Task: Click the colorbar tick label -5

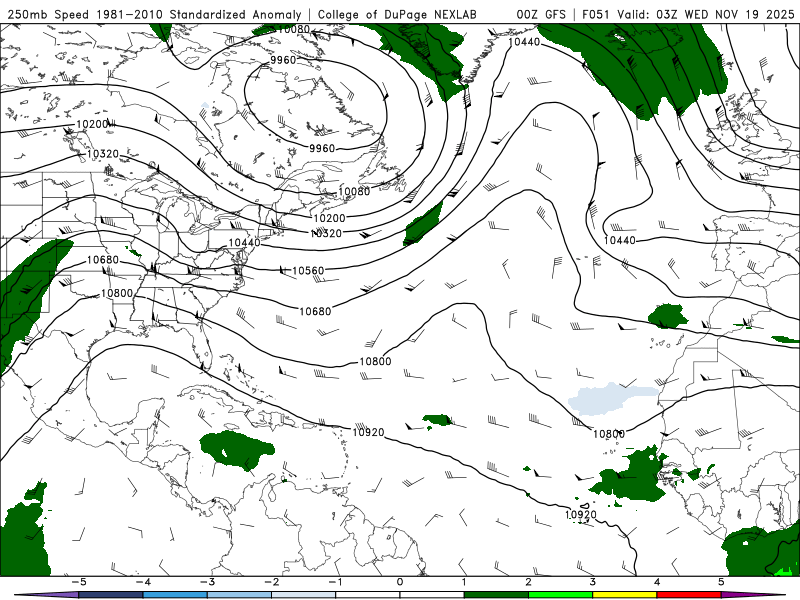Action: click(x=79, y=582)
